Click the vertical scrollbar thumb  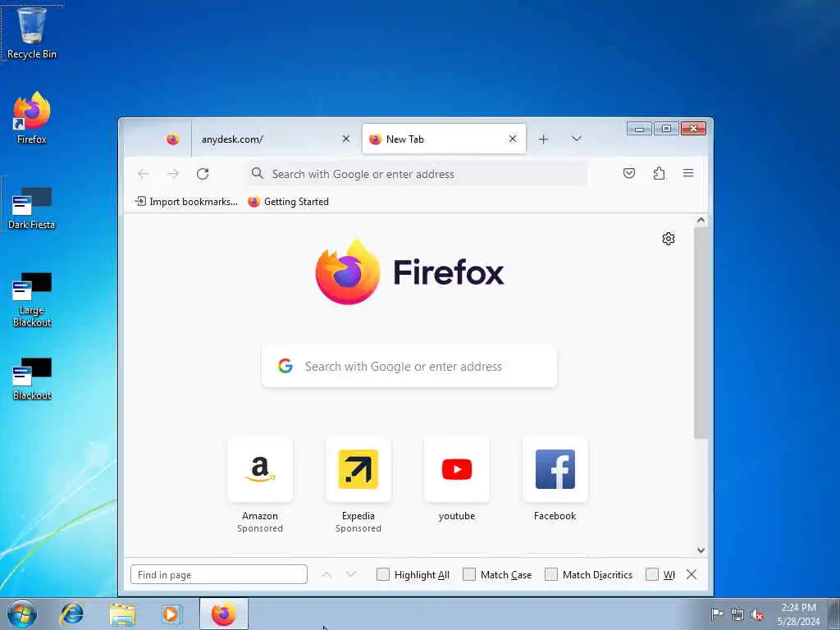[701, 333]
